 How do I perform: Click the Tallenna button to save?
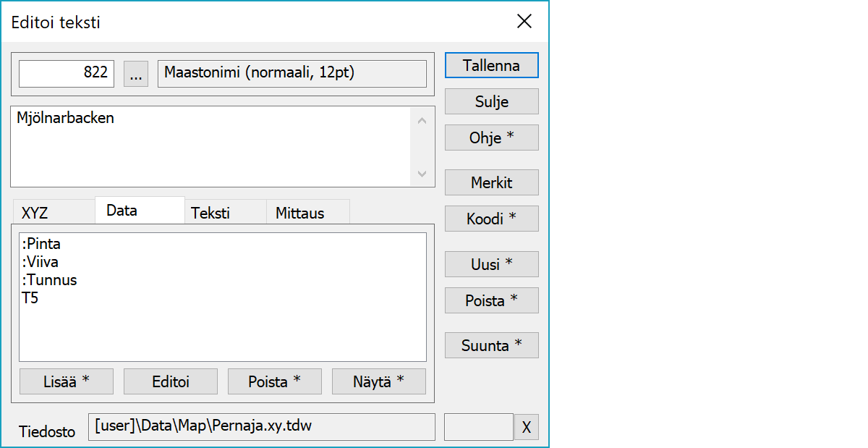(491, 65)
